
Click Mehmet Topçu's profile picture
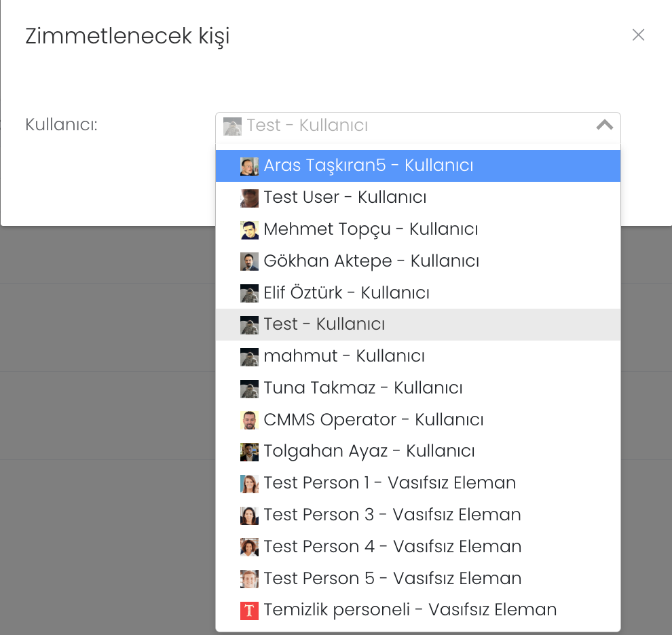249,230
